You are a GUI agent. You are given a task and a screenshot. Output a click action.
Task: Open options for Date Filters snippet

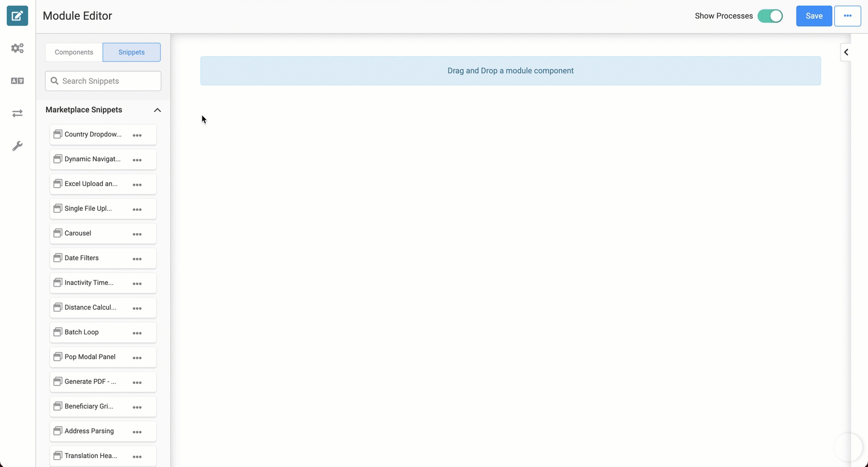pyautogui.click(x=137, y=259)
